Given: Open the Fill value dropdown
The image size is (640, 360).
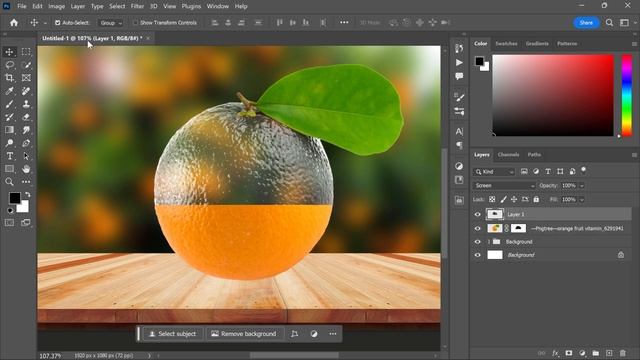Looking at the screenshot, I should [582, 200].
